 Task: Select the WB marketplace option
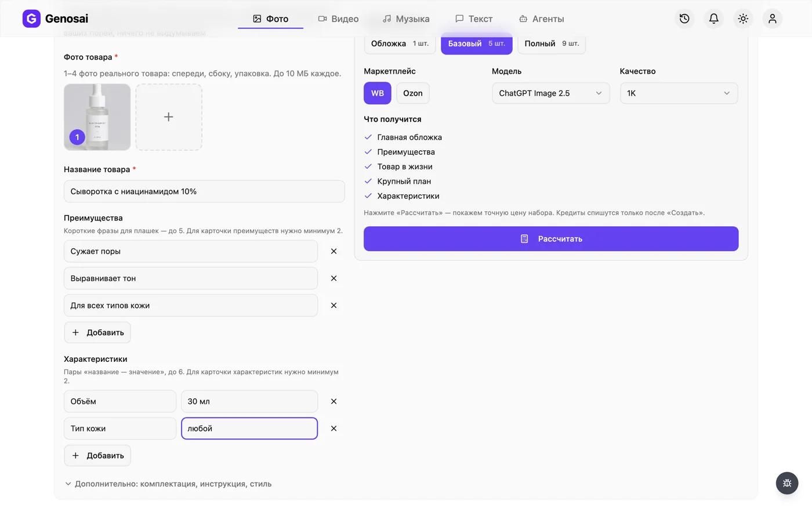pyautogui.click(x=378, y=93)
